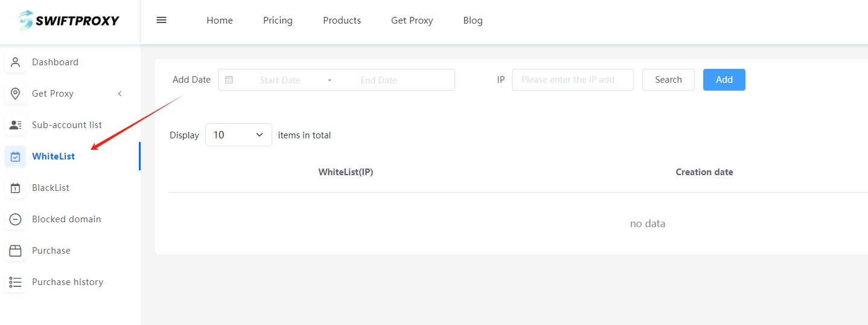The image size is (868, 325).
Task: Open the Blog link in top navigation
Action: pos(473,21)
